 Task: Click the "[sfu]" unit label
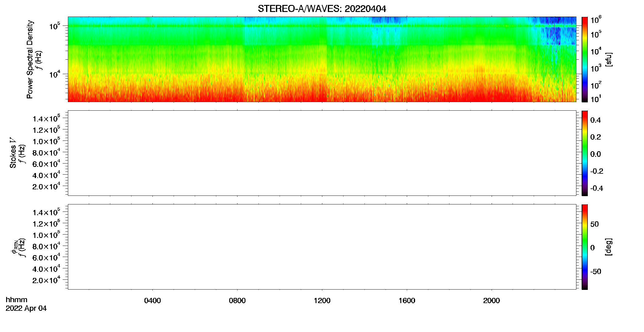(609, 59)
